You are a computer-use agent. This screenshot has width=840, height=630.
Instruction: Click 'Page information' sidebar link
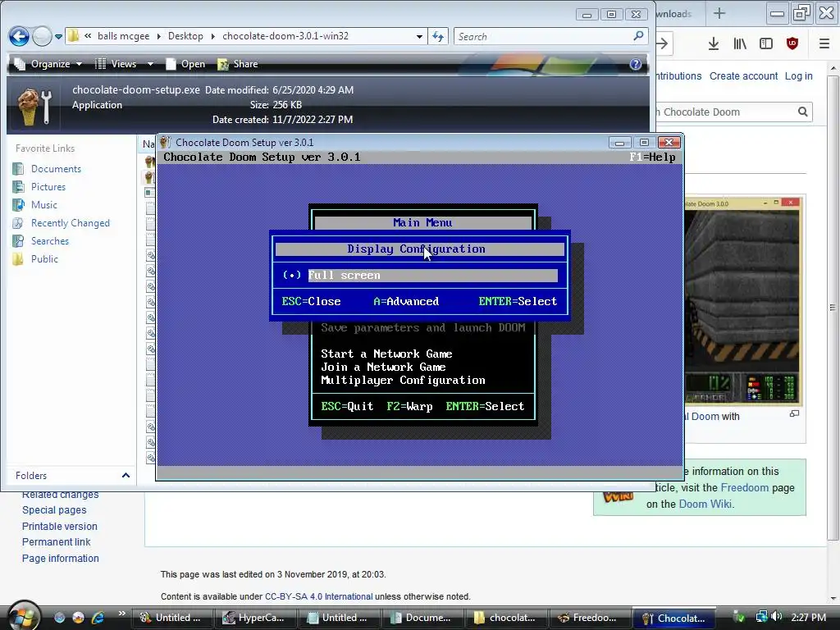click(x=61, y=558)
